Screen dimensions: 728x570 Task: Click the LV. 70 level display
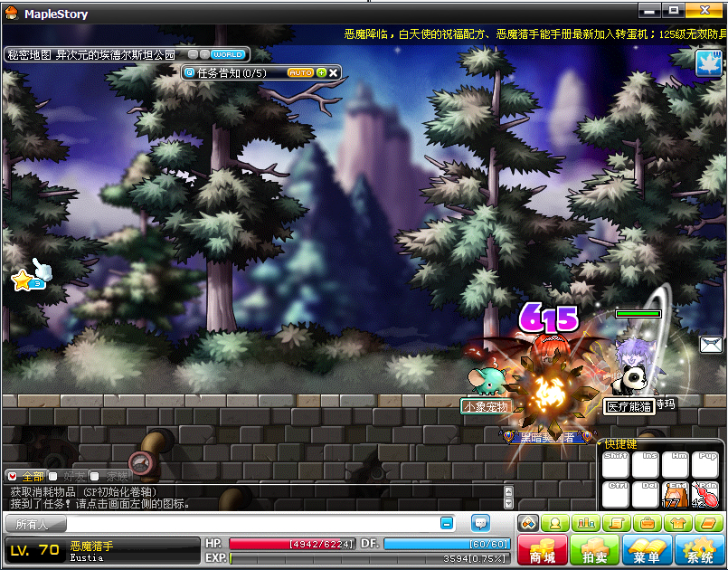[x=35, y=550]
